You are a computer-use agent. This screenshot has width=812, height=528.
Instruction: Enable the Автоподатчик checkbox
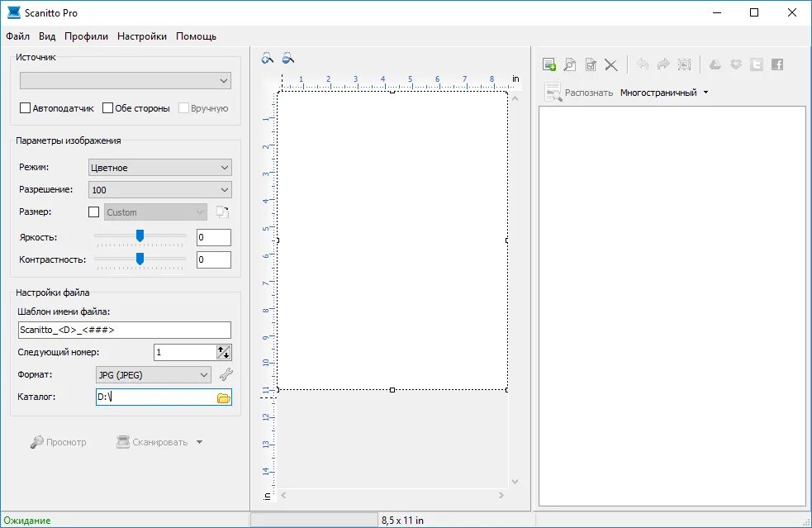point(25,108)
